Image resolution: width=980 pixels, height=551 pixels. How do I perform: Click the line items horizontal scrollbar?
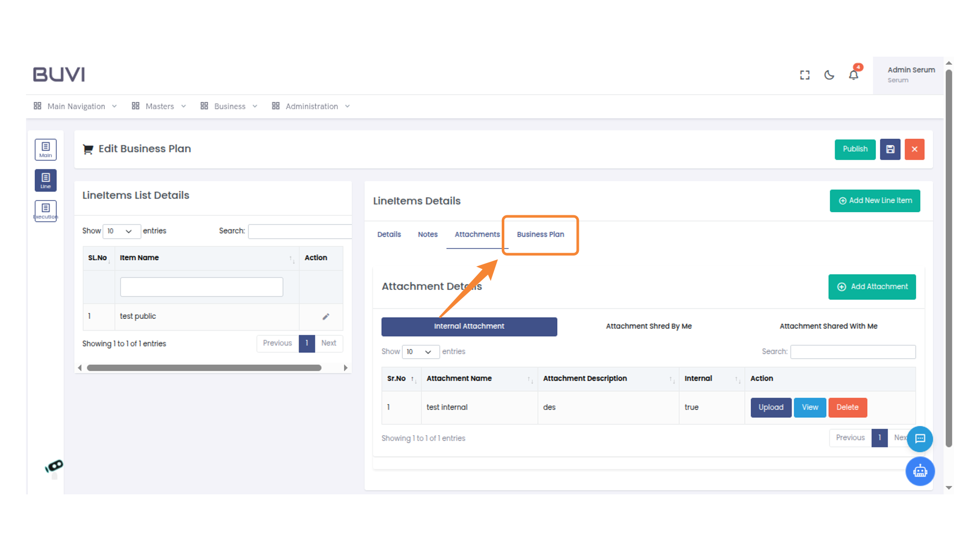coord(204,368)
